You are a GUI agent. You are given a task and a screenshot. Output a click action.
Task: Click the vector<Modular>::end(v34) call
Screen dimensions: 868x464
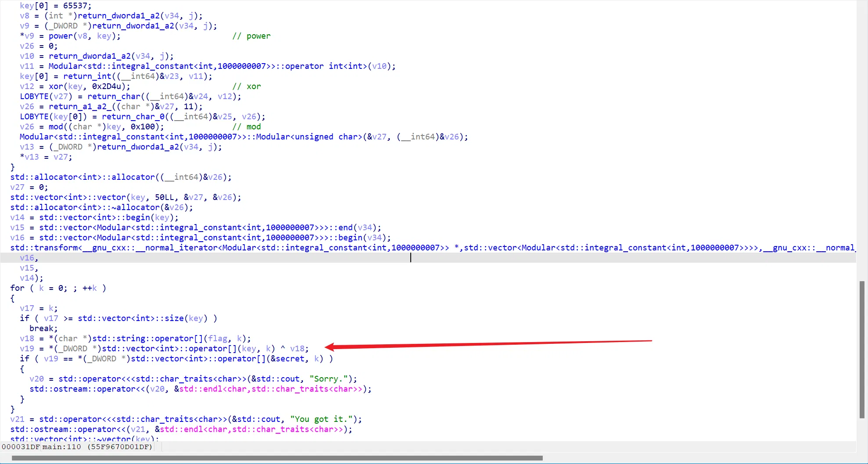point(210,228)
